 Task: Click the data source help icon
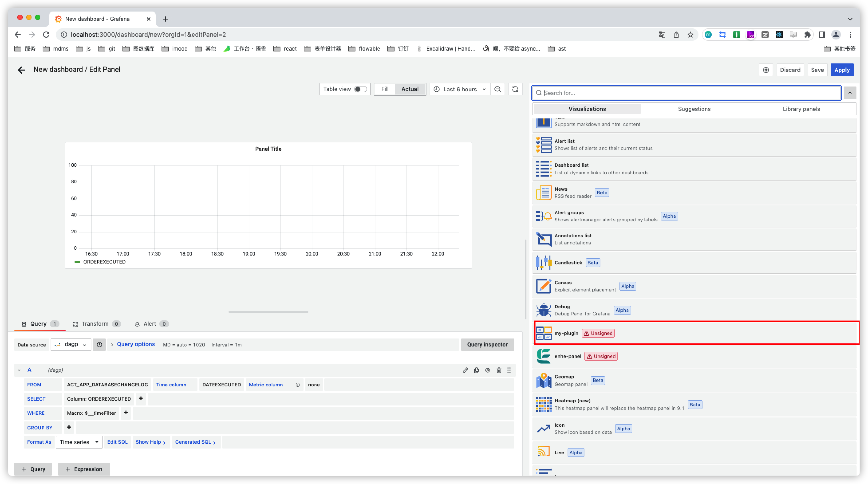pyautogui.click(x=99, y=344)
